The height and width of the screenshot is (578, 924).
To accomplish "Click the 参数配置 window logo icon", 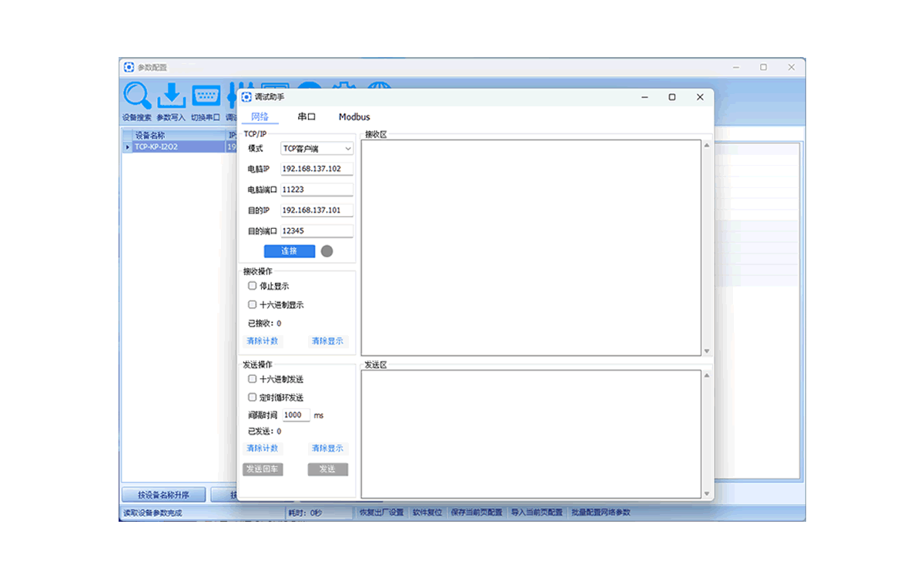I will click(129, 68).
